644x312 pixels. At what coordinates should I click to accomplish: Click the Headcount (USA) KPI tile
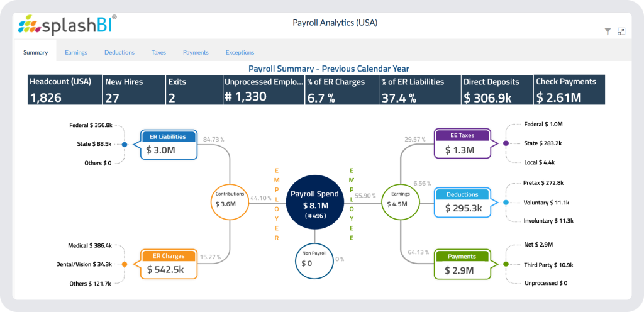64,89
